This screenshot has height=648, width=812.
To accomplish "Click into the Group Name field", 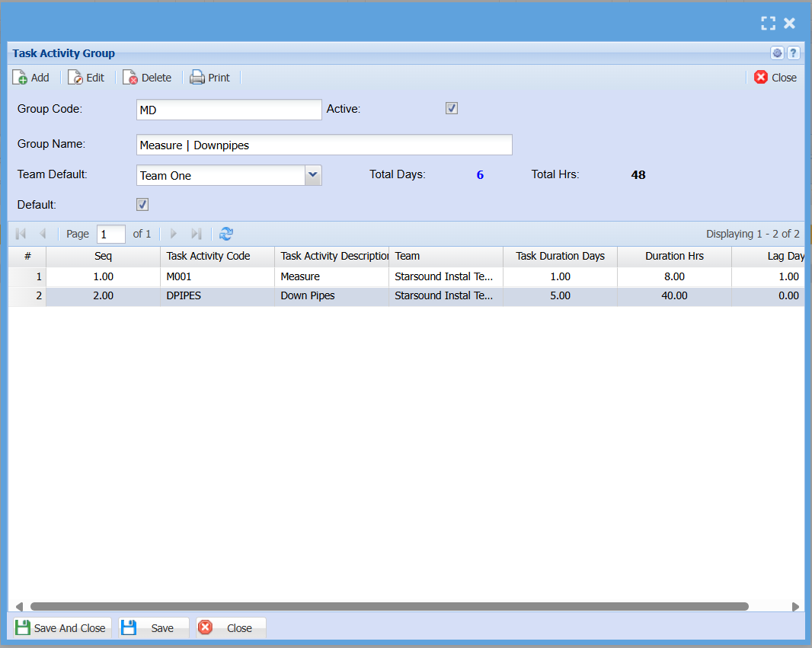I will coord(324,145).
